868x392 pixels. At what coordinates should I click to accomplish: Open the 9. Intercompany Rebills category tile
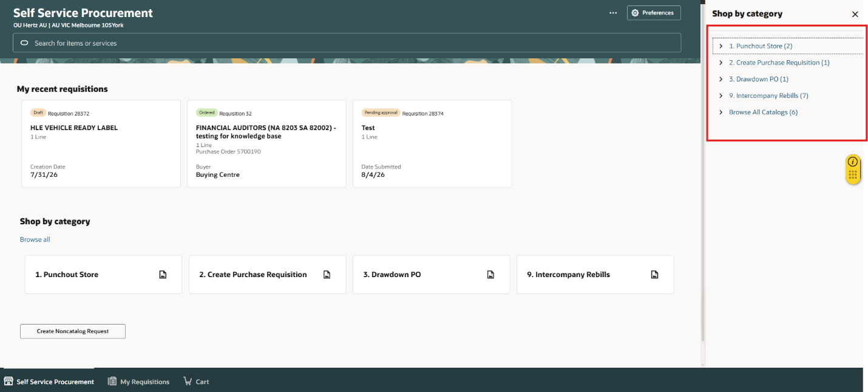pos(595,275)
